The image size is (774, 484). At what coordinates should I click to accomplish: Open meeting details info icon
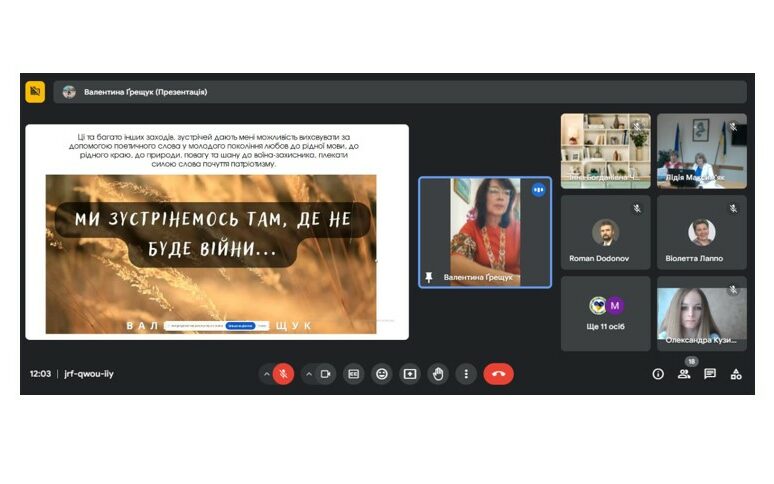pyautogui.click(x=658, y=374)
